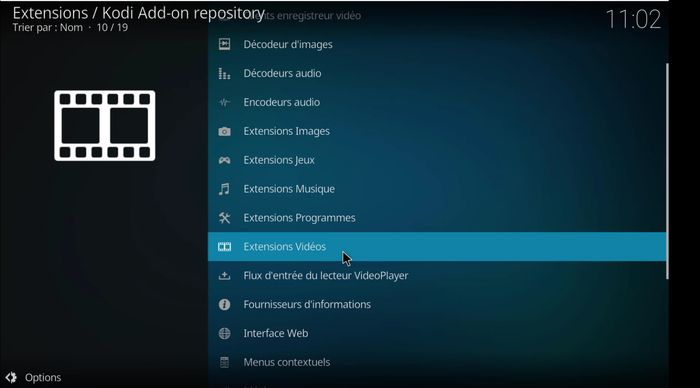Click the Décodeur d'images picture icon
Image resolution: width=700 pixels, height=388 pixels.
coord(224,44)
